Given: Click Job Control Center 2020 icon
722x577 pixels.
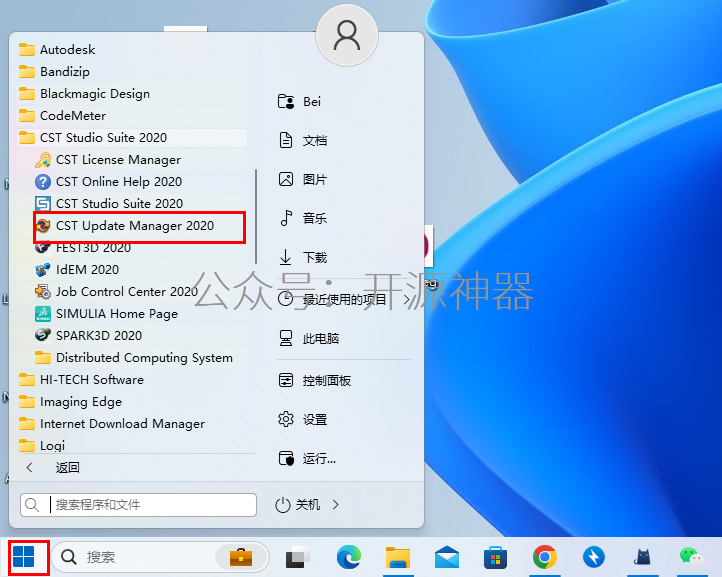Looking at the screenshot, I should coord(43,291).
